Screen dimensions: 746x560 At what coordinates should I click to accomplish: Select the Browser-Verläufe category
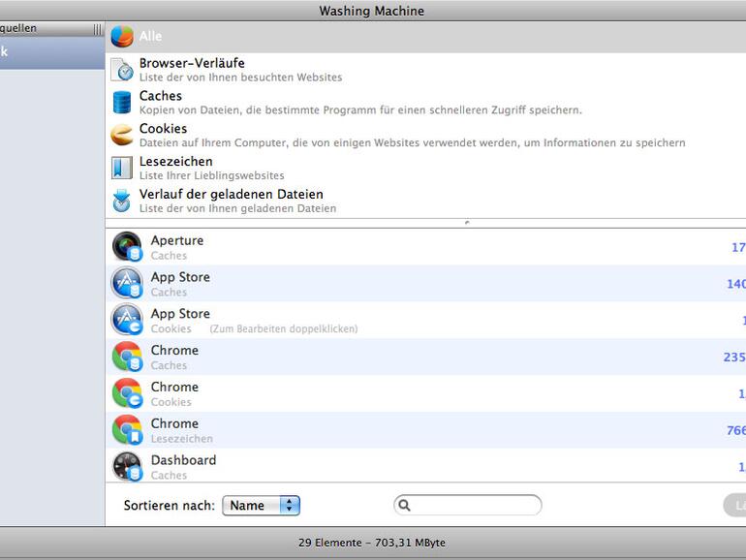tap(426, 70)
